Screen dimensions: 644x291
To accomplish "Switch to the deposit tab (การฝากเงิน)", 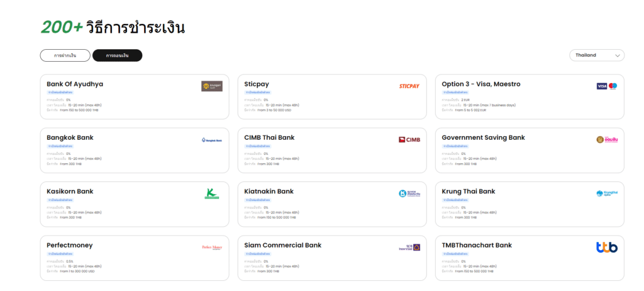I will [65, 55].
